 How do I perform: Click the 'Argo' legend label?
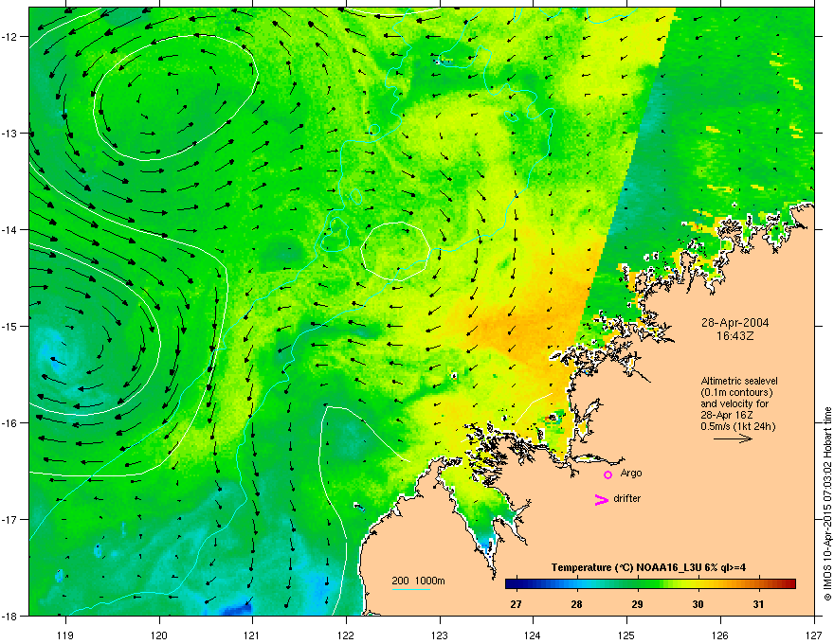[631, 474]
